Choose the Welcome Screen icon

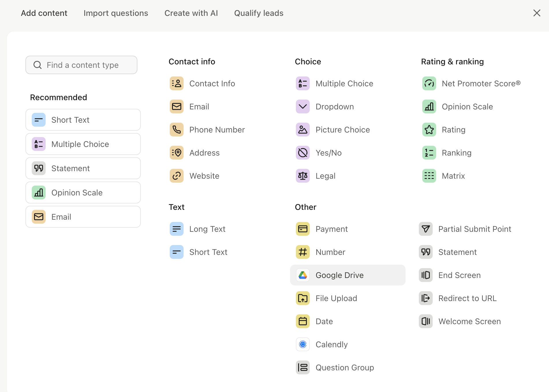(x=426, y=321)
